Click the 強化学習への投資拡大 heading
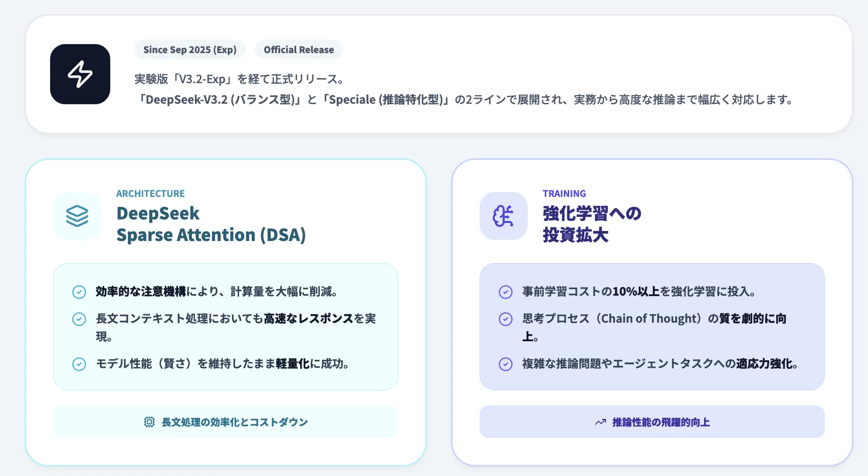The height and width of the screenshot is (476, 868). [591, 224]
